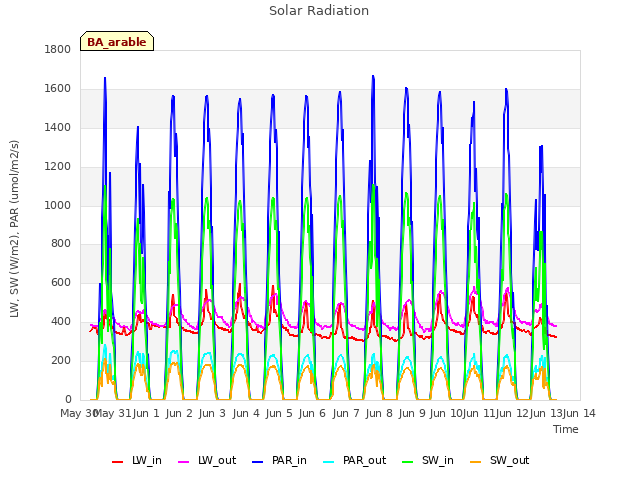Click the 1400 y-axis tick label
The height and width of the screenshot is (480, 640).
click(58, 127)
